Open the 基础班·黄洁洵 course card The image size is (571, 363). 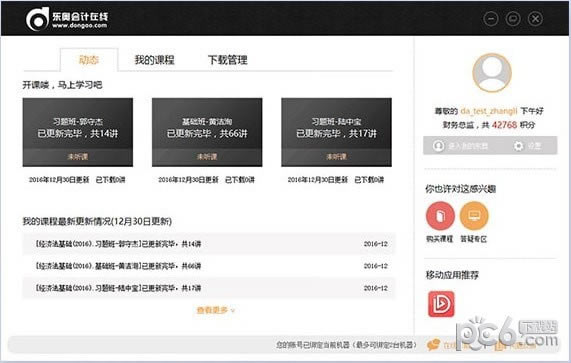[x=207, y=132]
